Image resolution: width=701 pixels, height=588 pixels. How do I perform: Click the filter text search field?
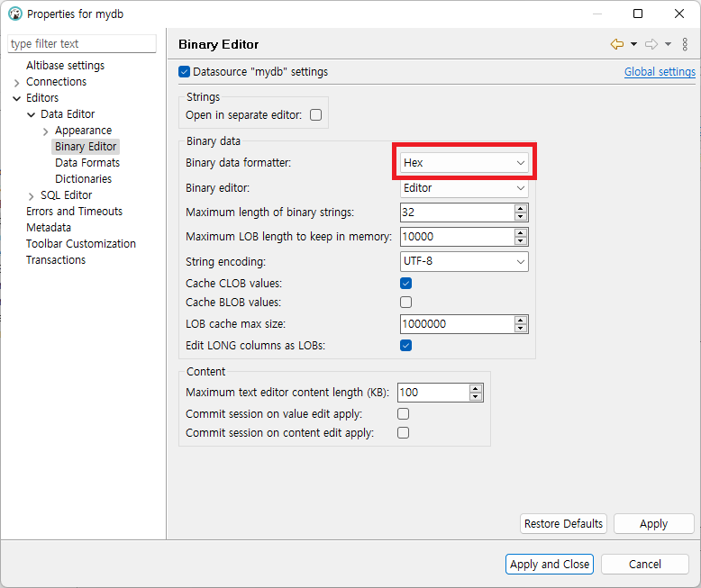(82, 44)
